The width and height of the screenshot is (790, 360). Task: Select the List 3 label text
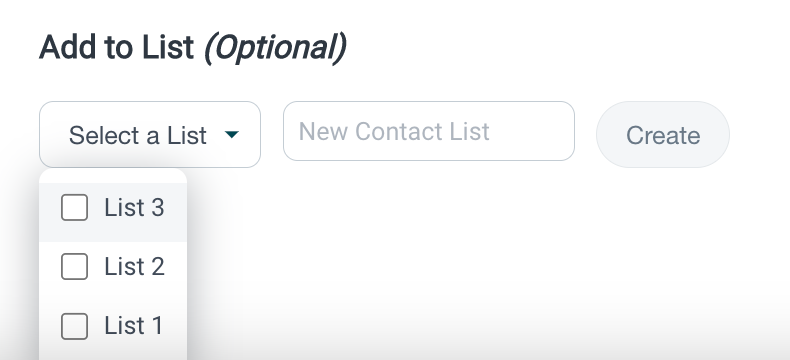click(x=134, y=207)
